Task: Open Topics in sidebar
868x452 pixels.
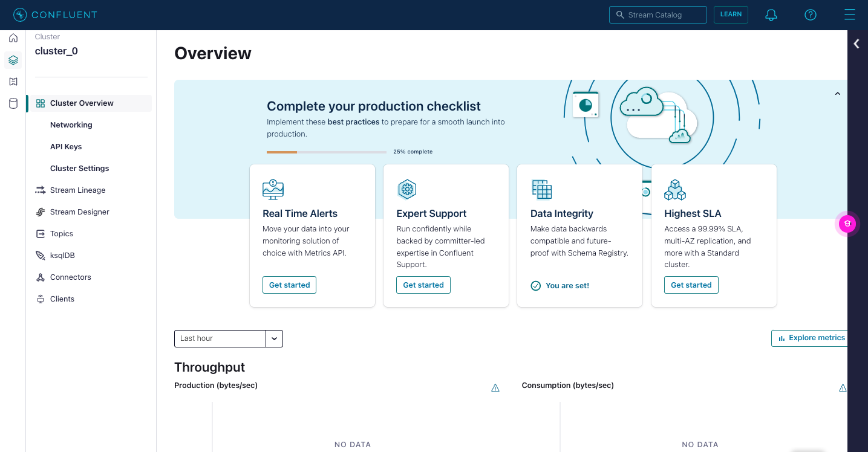Action: pos(62,234)
